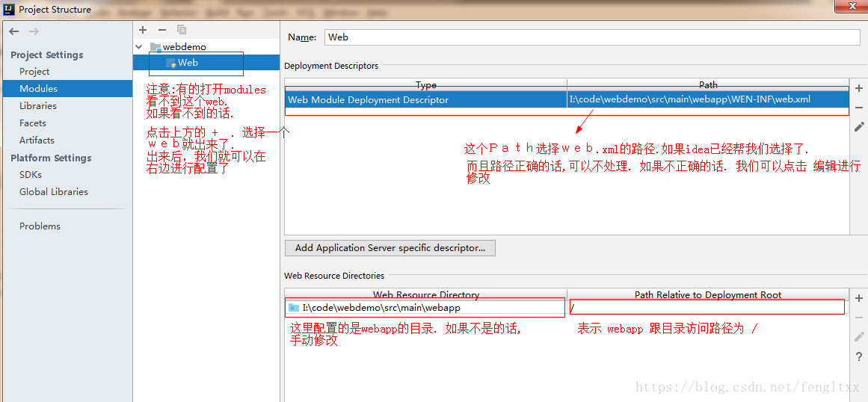Image resolution: width=868 pixels, height=402 pixels.
Task: Open the Problems section
Action: pyautogui.click(x=40, y=226)
